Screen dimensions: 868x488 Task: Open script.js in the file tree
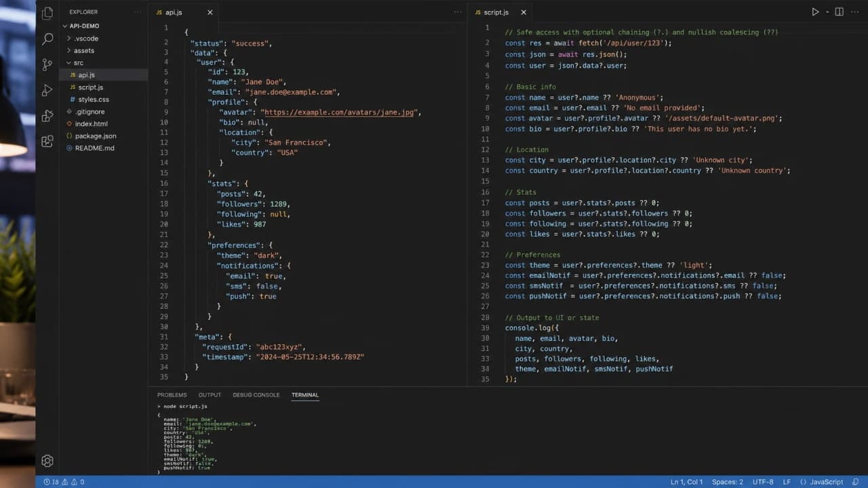[90, 87]
